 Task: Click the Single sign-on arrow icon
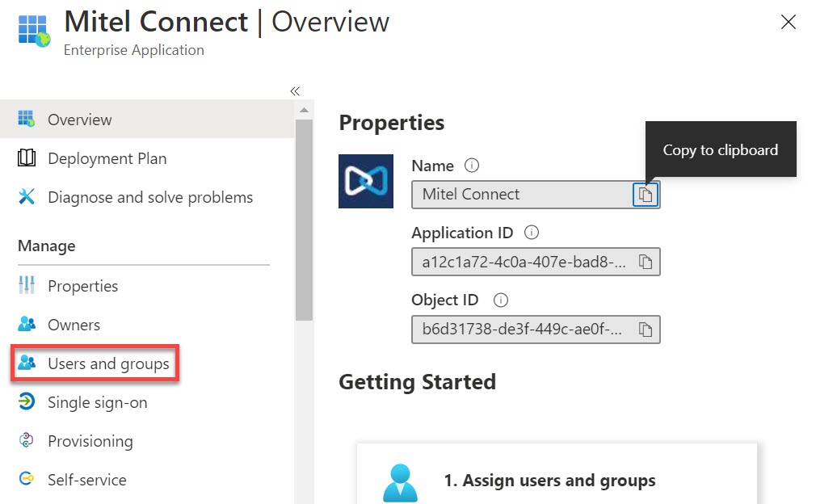coord(27,401)
